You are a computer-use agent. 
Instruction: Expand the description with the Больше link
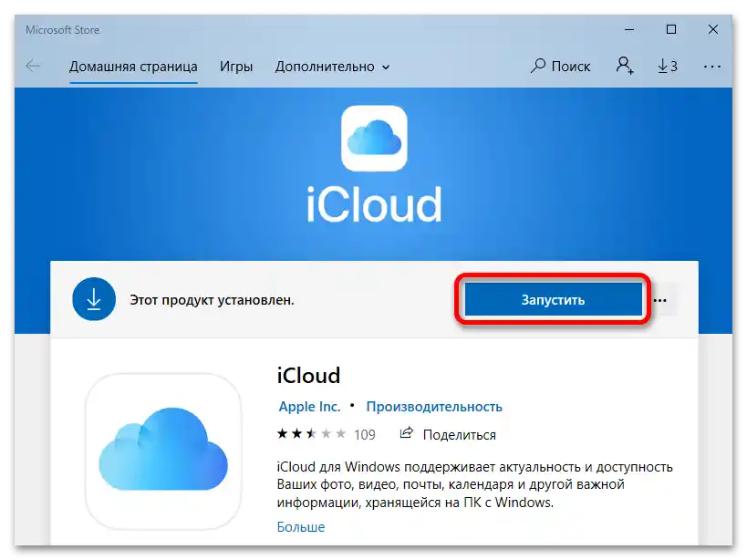tap(301, 526)
